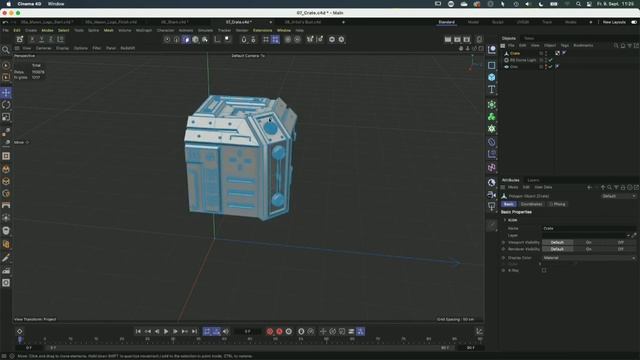Open the plus menu after layout tabs
The height and width of the screenshot is (360, 640).
(591, 22)
